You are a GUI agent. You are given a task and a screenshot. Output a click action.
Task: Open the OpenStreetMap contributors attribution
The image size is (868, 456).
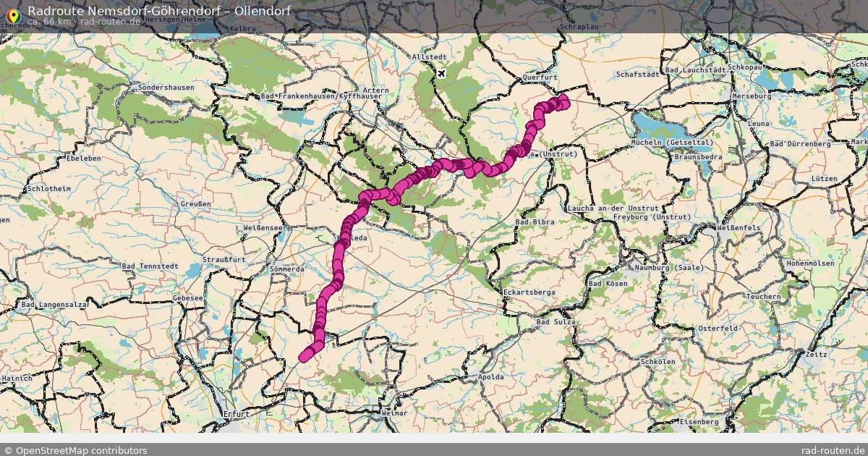(75, 450)
